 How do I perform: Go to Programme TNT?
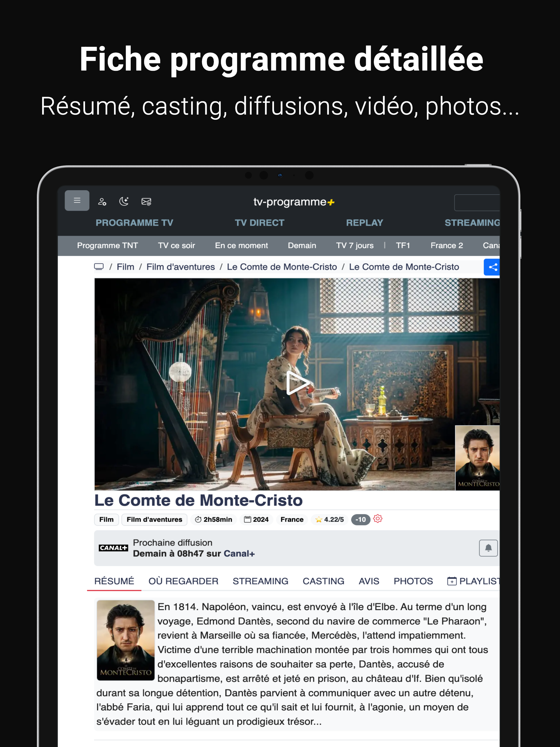tap(107, 246)
